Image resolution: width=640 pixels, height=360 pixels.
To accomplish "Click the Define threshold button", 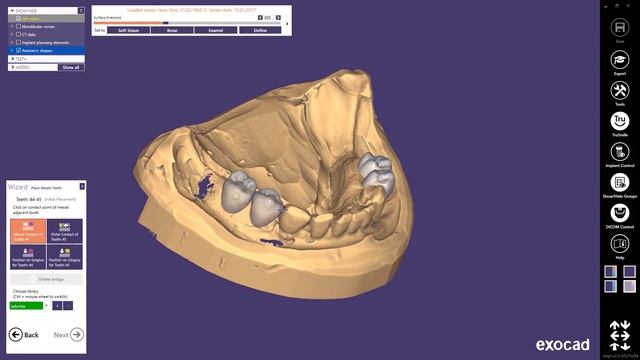I will (x=260, y=30).
